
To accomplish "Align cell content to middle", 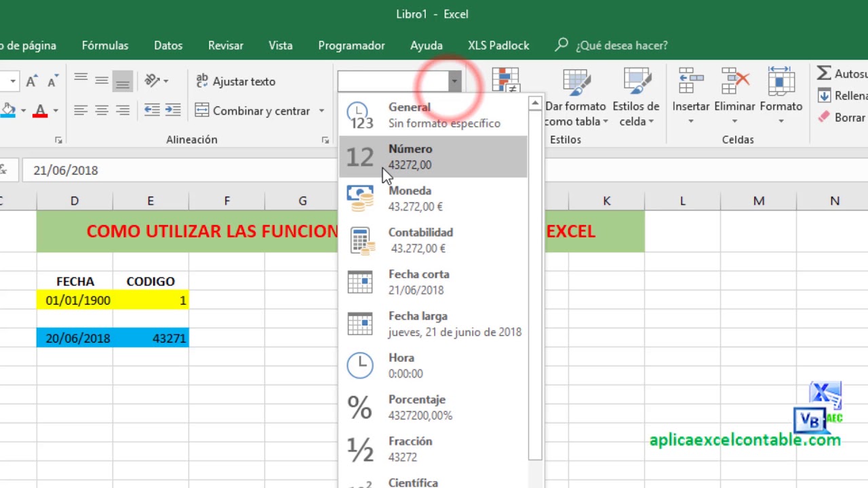I will pos(102,81).
